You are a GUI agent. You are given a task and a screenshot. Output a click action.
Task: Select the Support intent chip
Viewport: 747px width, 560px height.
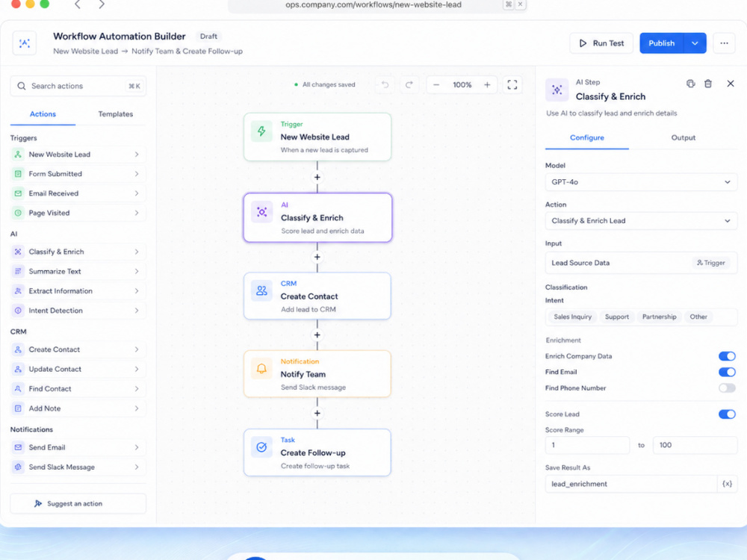(x=617, y=317)
